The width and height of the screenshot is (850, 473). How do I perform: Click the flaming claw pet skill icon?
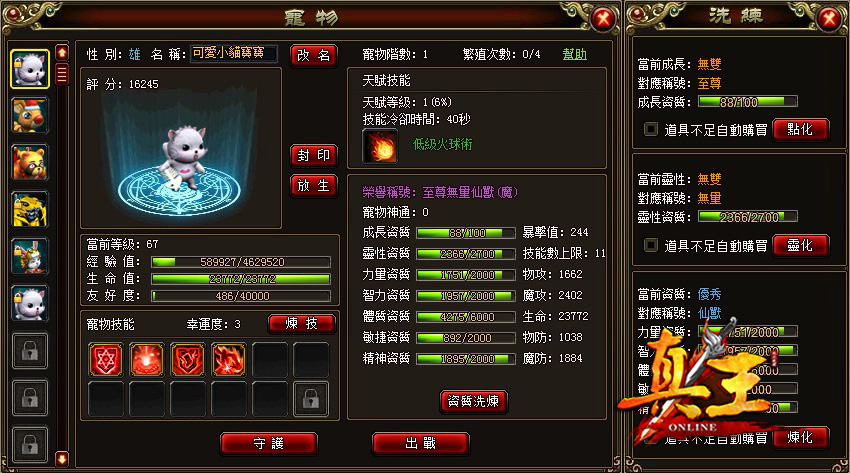click(x=229, y=359)
